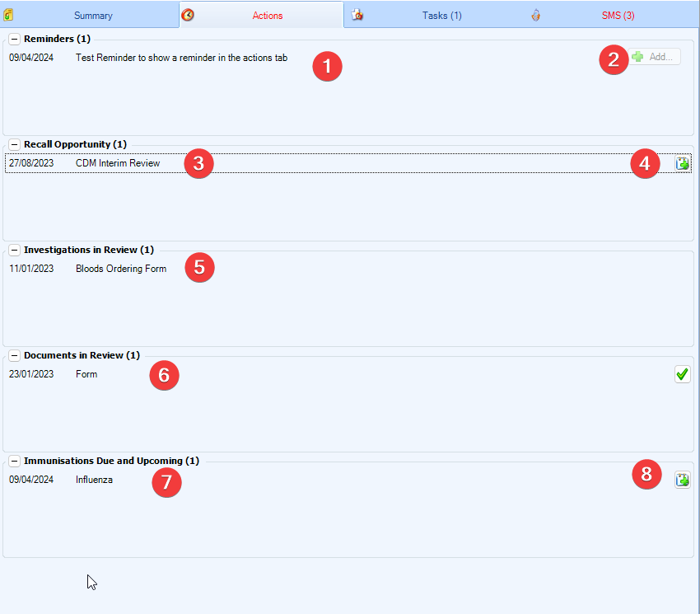
Task: Click the clock icon on Actions tab
Action: (188, 15)
